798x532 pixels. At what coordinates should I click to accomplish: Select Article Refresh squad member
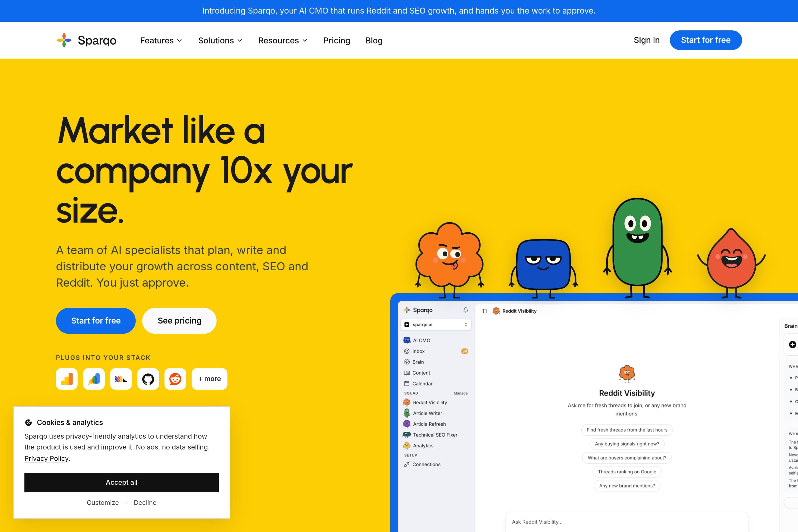point(436,424)
